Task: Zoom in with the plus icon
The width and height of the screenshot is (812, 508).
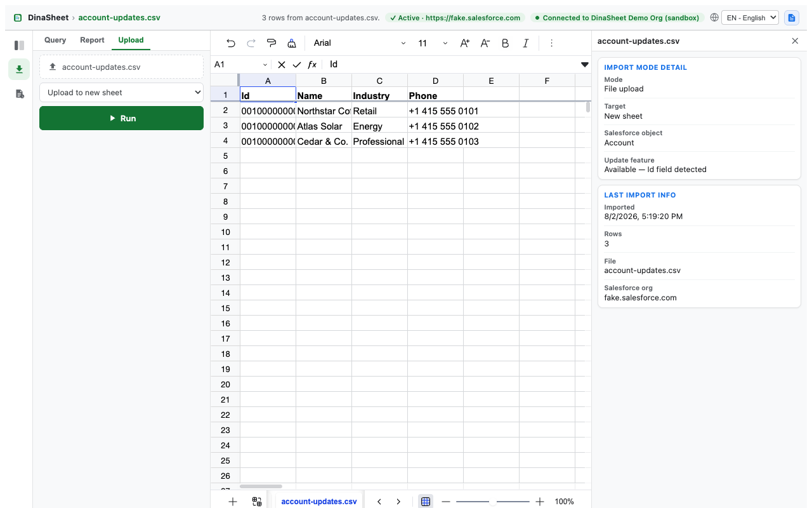Action: pos(540,501)
